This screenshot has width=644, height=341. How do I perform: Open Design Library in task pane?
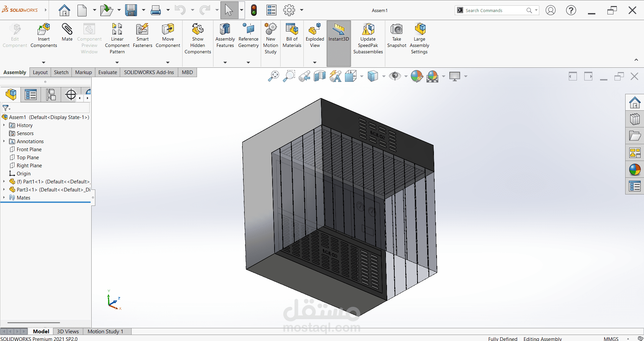point(635,119)
